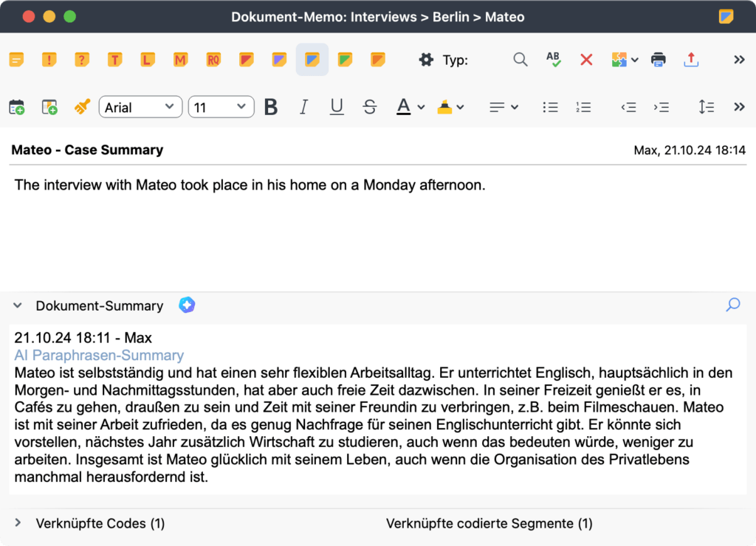Select the question mark memo type icon
Screen dimensions: 756x546
(82, 60)
